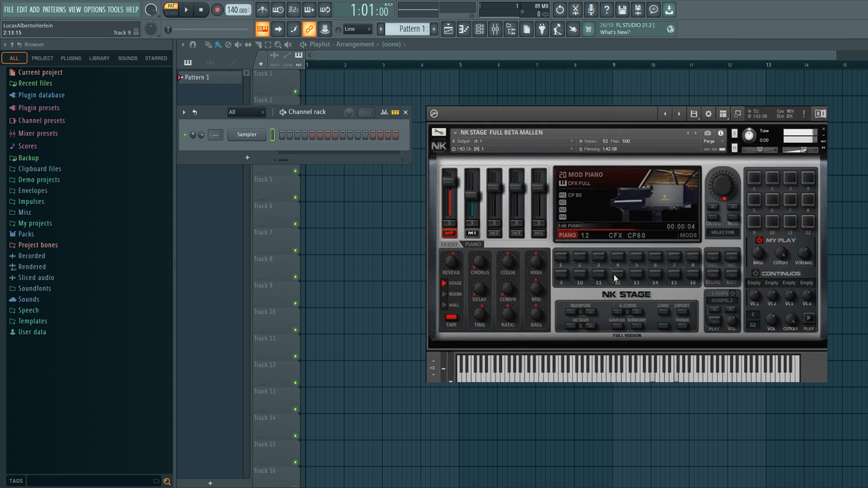Click the Kontakt logo icon
Screen dimensions: 868x488
434,114
